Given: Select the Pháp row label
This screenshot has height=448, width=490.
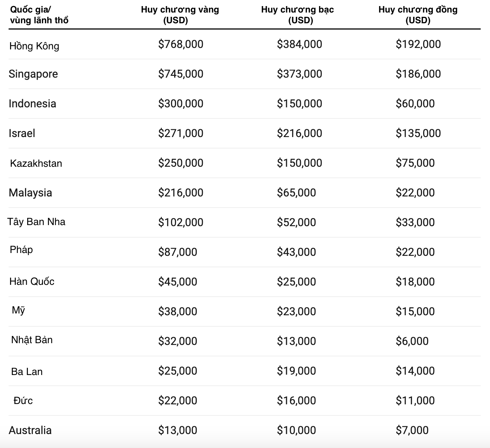Looking at the screenshot, I should pos(21,249).
